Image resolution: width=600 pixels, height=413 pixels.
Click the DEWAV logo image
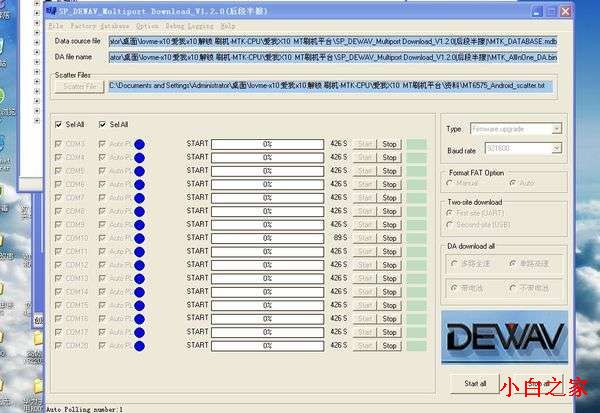click(x=504, y=337)
